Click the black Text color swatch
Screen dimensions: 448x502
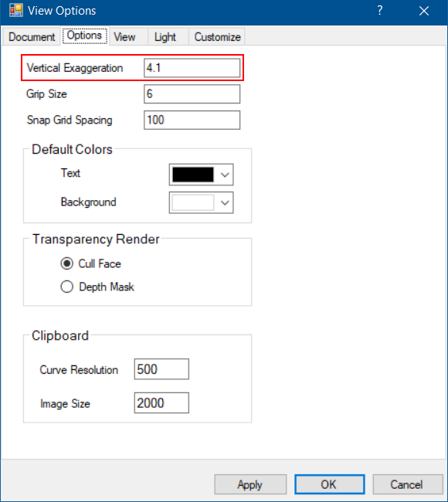point(193,175)
